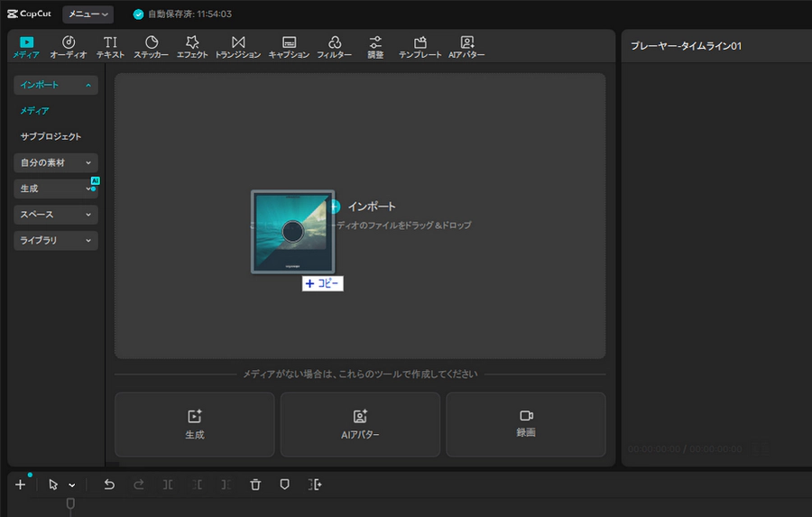Click the player timecode display
Viewport: 812px width, 517px height.
pos(685,449)
